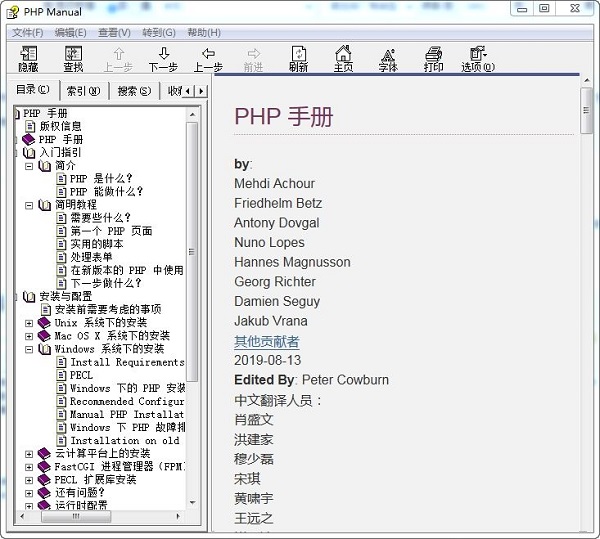
Task: Switch to the 索引 tab
Action: [x=83, y=91]
